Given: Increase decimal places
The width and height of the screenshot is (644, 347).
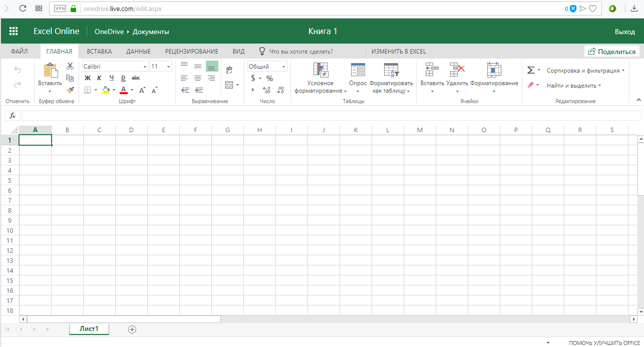Looking at the screenshot, I should (266, 90).
